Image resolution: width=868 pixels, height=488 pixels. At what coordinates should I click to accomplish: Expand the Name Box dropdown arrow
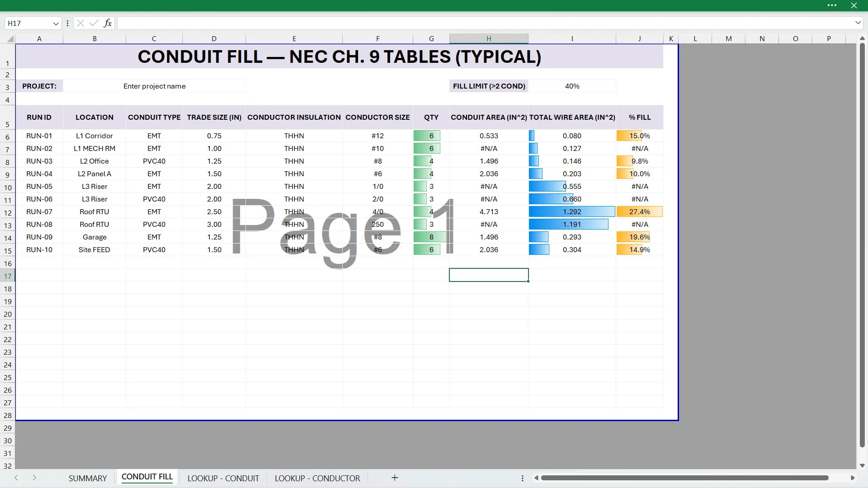tap(56, 23)
